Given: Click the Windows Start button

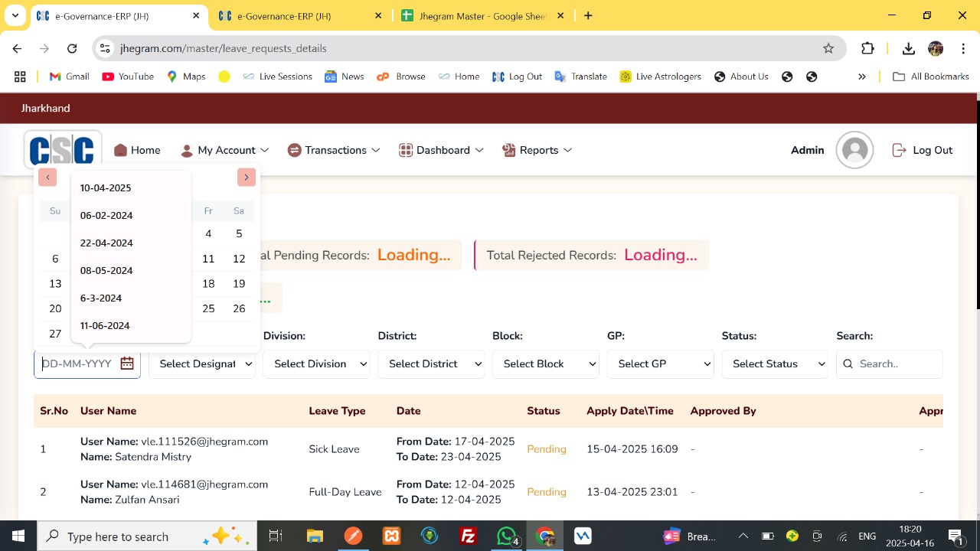Looking at the screenshot, I should click(x=18, y=536).
